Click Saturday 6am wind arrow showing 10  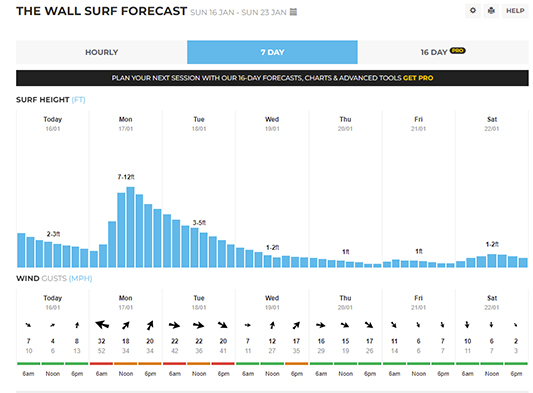coord(467,325)
